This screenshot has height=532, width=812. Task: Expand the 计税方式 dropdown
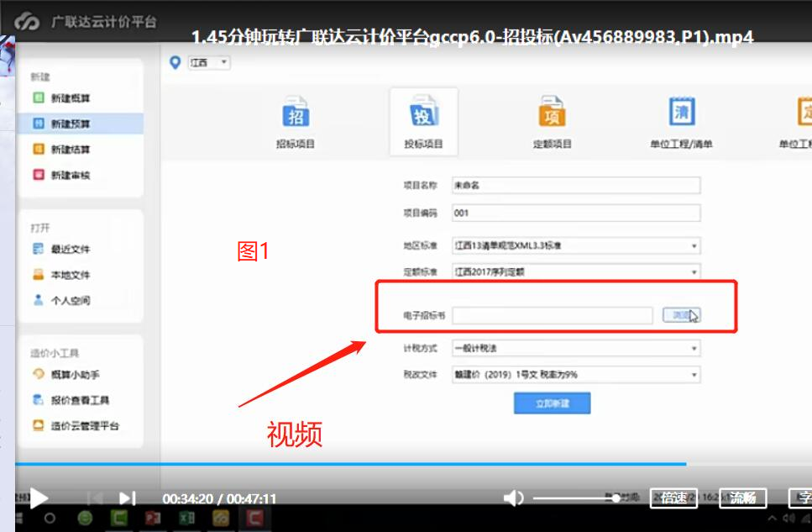pyautogui.click(x=576, y=348)
